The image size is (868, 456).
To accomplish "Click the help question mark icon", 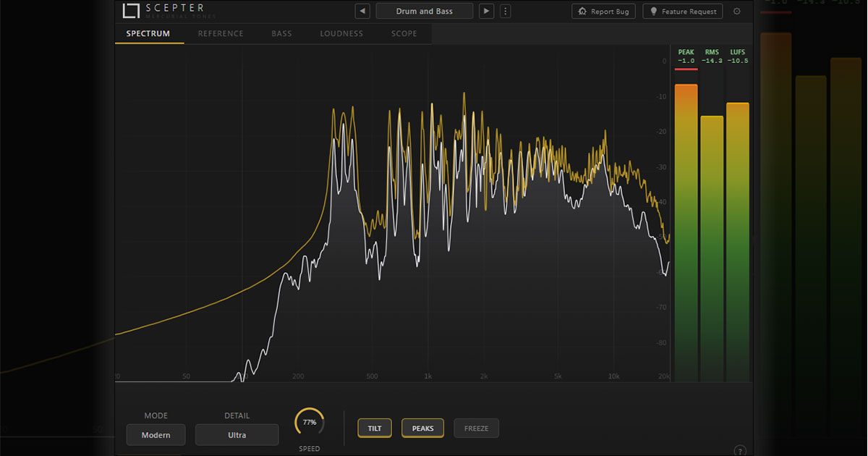I will [739, 450].
